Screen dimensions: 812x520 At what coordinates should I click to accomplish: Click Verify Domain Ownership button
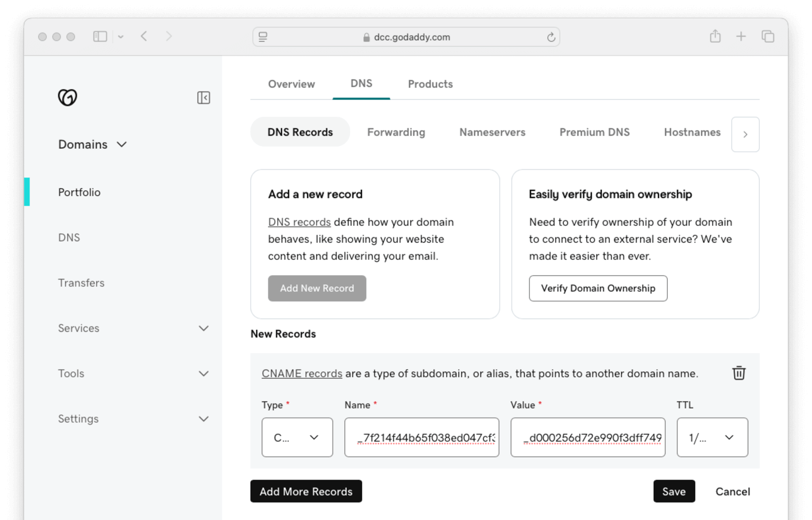pos(598,288)
